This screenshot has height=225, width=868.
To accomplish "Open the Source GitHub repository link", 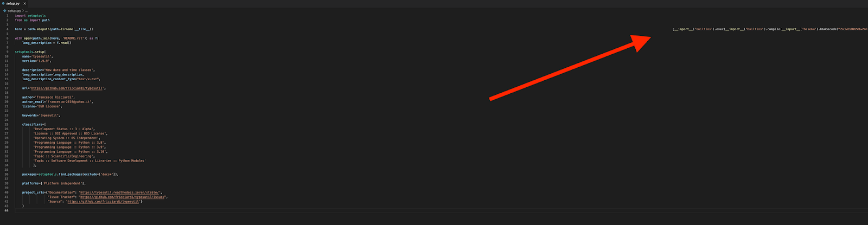I will [x=103, y=202].
